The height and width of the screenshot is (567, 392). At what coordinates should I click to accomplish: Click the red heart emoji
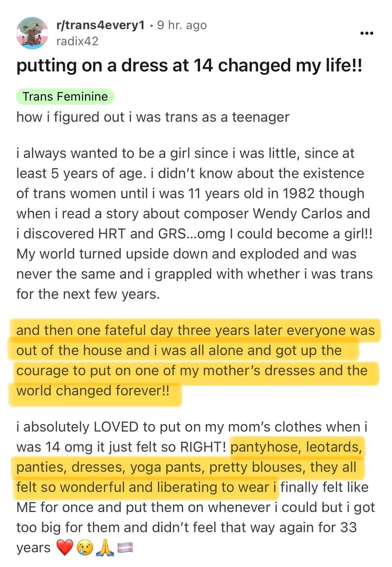tap(64, 548)
